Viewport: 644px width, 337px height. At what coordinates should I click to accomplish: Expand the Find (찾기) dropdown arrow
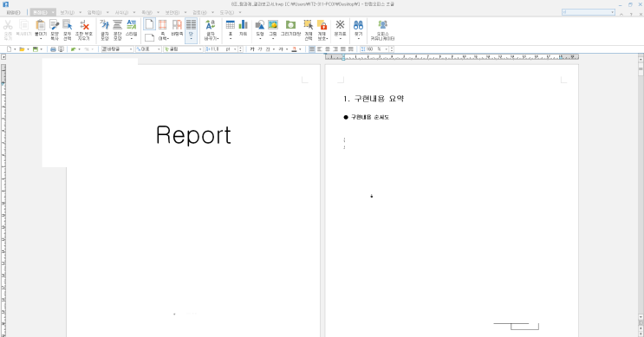pos(358,39)
